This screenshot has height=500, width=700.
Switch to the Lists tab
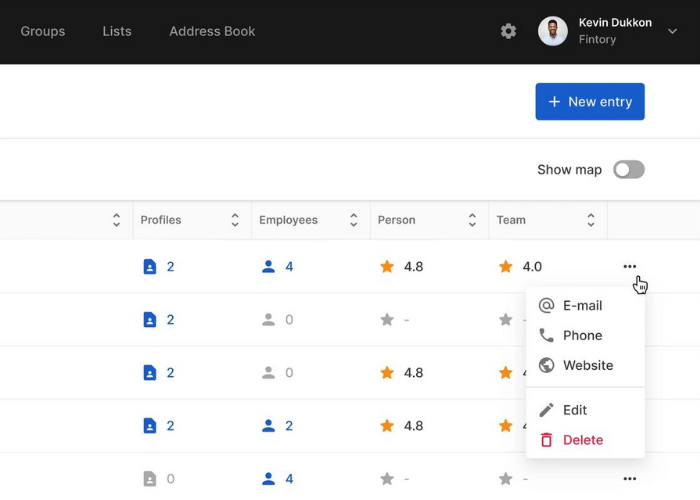pyautogui.click(x=117, y=31)
